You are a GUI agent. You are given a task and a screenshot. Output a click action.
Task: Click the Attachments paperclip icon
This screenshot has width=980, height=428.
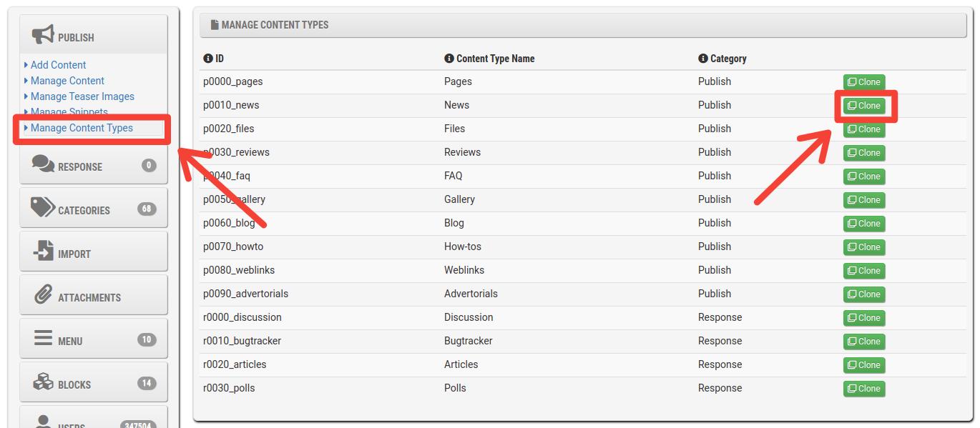(43, 294)
